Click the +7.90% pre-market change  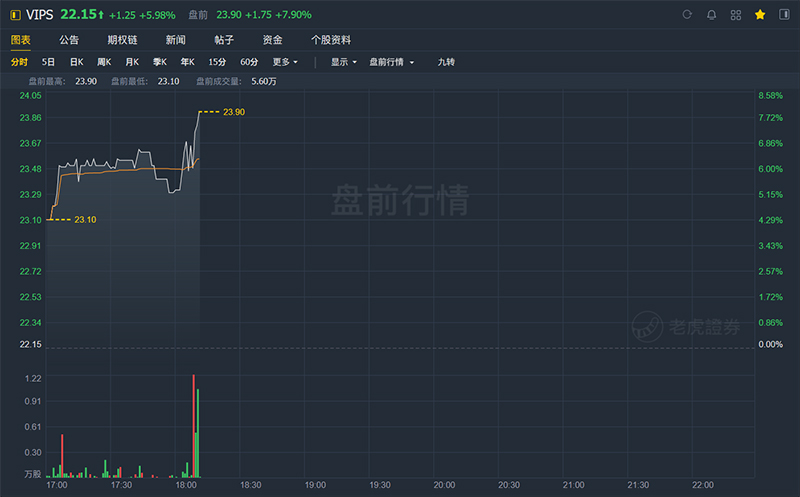pos(293,15)
